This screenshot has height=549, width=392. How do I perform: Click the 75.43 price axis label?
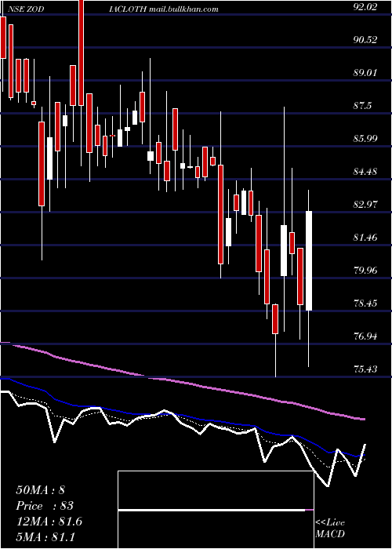[x=365, y=369]
